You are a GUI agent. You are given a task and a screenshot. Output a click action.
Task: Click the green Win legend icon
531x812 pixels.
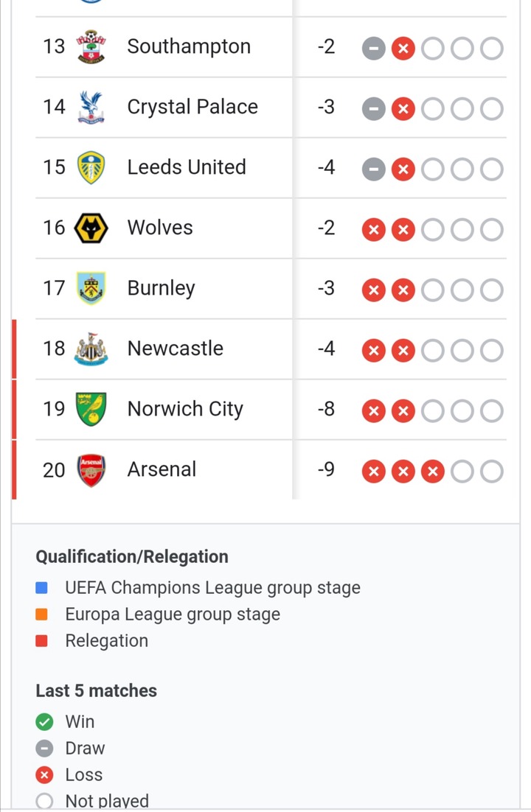[44, 721]
